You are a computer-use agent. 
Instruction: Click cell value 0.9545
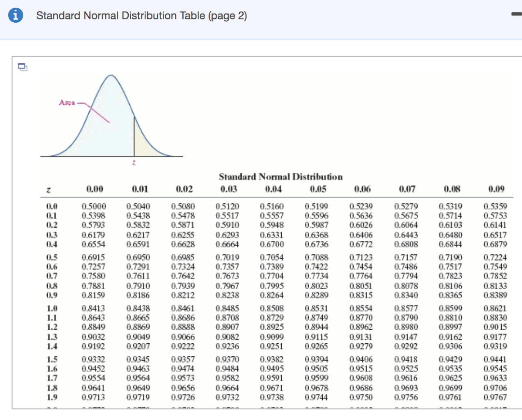pyautogui.click(x=495, y=369)
